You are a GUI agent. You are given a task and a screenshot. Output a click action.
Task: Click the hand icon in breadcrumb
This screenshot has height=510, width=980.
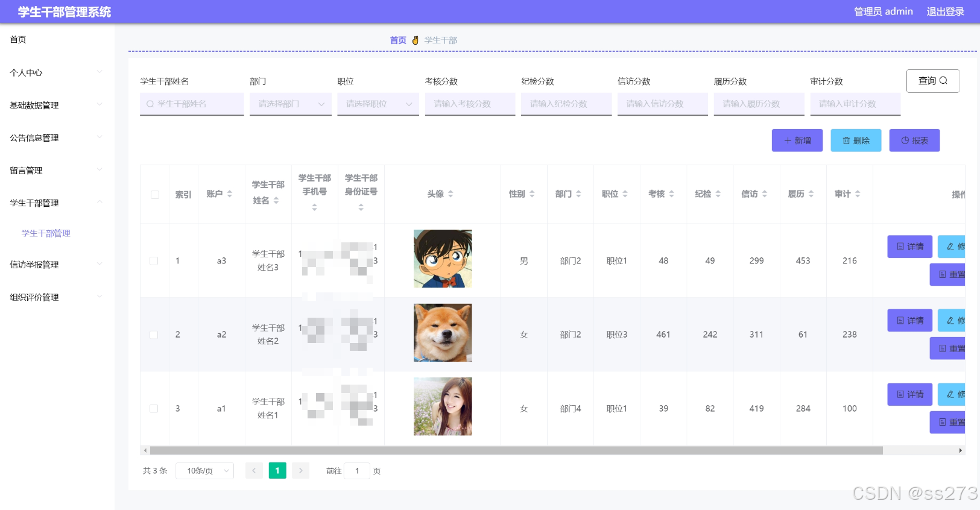[416, 40]
